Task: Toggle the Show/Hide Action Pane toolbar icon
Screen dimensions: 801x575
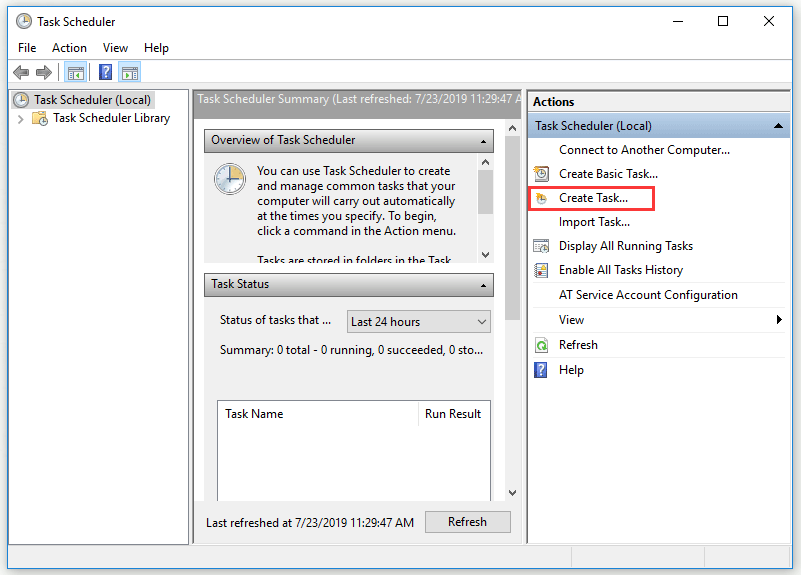Action: coord(130,73)
